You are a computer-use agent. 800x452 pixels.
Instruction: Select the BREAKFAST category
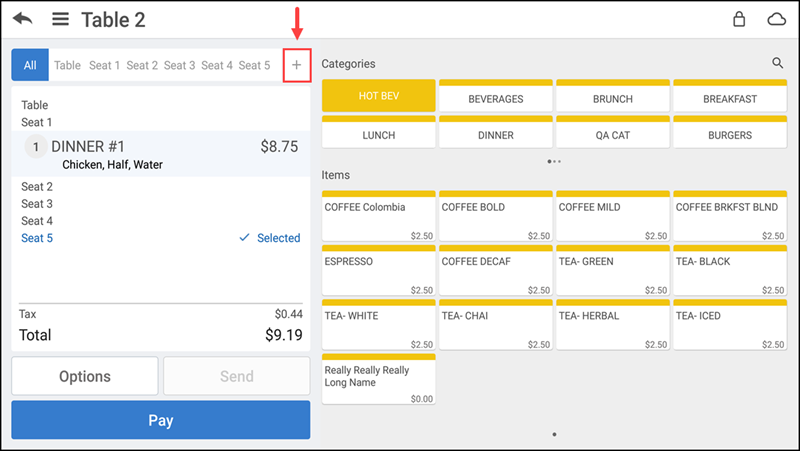click(x=730, y=95)
